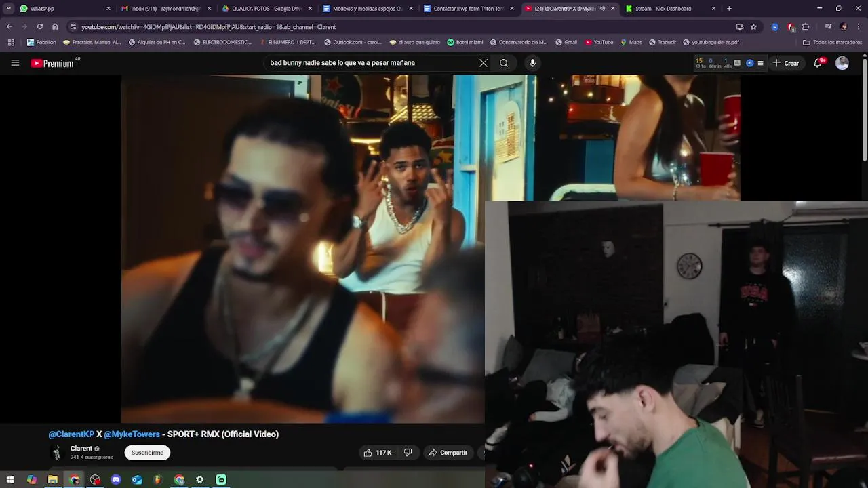Start voice search with microphone icon
The width and height of the screenshot is (868, 488).
tap(532, 63)
